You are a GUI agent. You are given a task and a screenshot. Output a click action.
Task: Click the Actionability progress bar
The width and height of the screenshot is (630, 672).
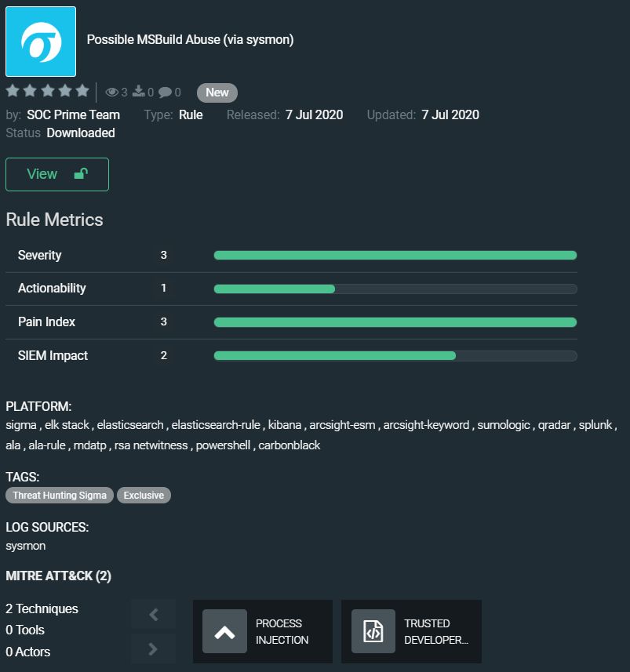coord(395,289)
